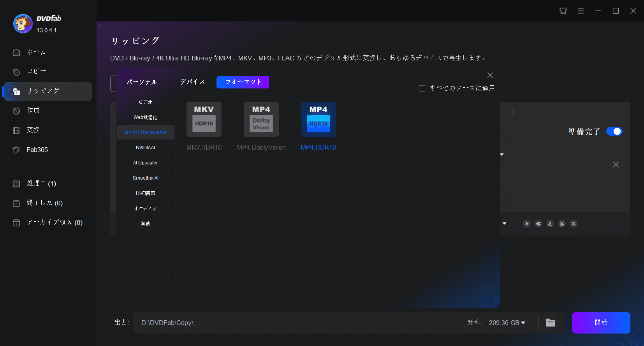
Task: Open advanced settings wrench icon
Action: [x=538, y=224]
